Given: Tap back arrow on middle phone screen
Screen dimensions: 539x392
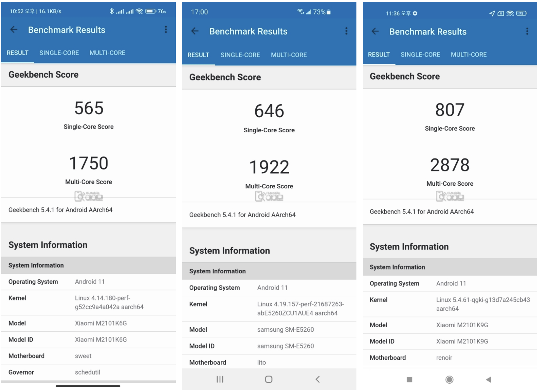Looking at the screenshot, I should coord(195,31).
